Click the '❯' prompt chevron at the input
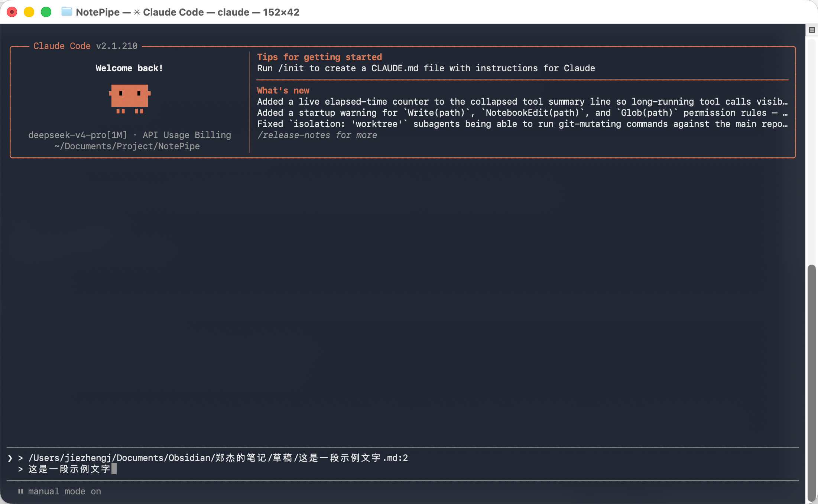This screenshot has height=504, width=818. [10, 458]
